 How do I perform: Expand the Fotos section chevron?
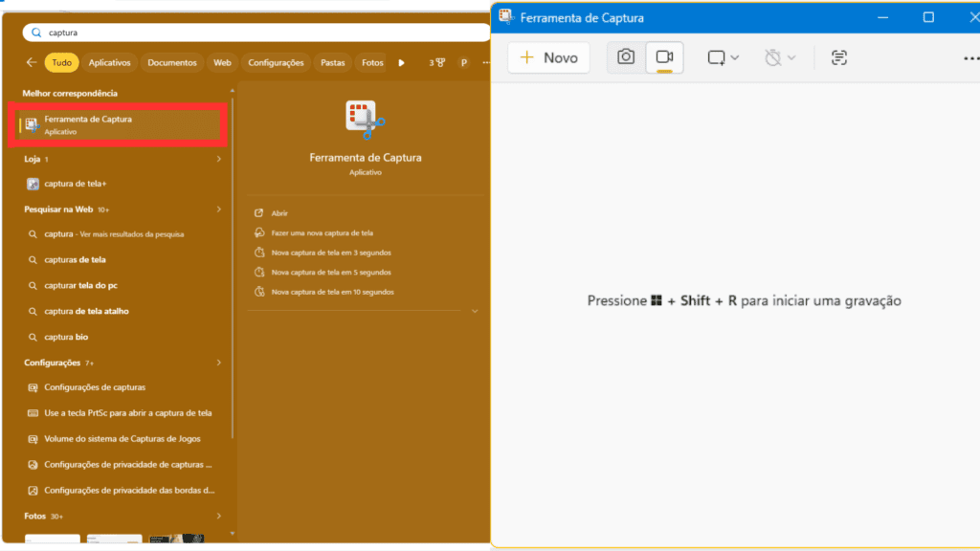(x=219, y=516)
